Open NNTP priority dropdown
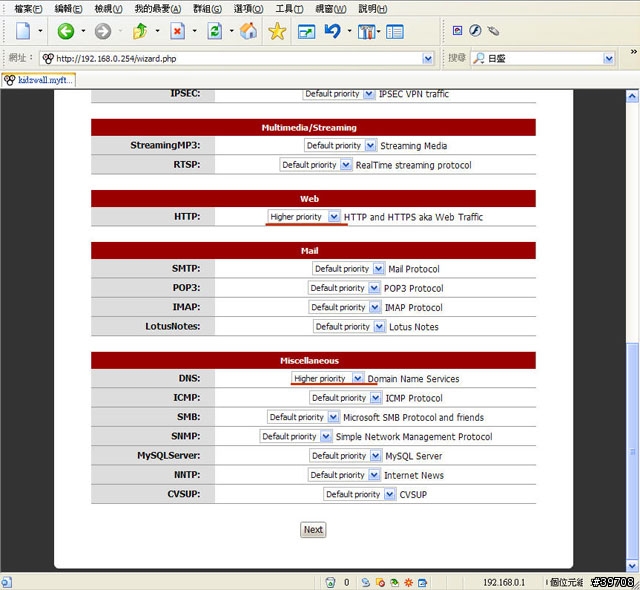Viewport: 640px width, 590px height. click(x=344, y=475)
